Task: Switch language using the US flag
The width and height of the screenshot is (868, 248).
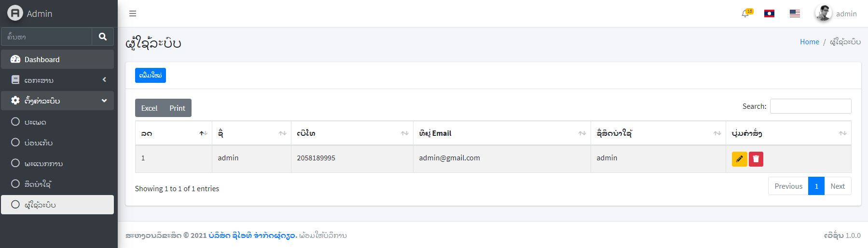Action: pyautogui.click(x=795, y=13)
